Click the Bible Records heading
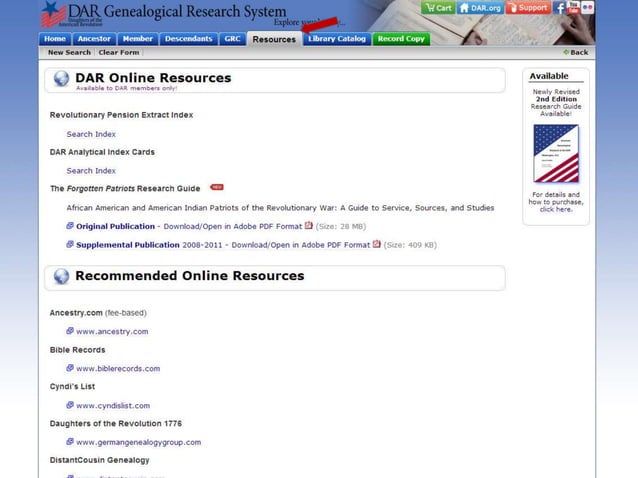Image resolution: width=638 pixels, height=478 pixels. click(77, 350)
